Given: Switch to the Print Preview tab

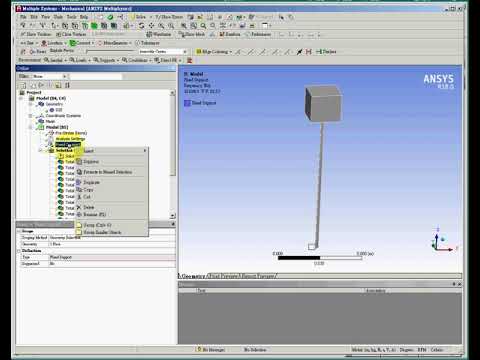Looking at the screenshot, I should click(223, 276).
